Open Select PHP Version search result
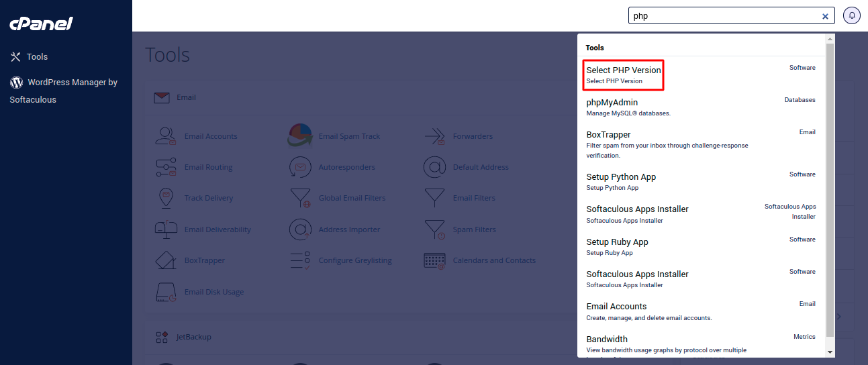This screenshot has width=868, height=365. (624, 74)
